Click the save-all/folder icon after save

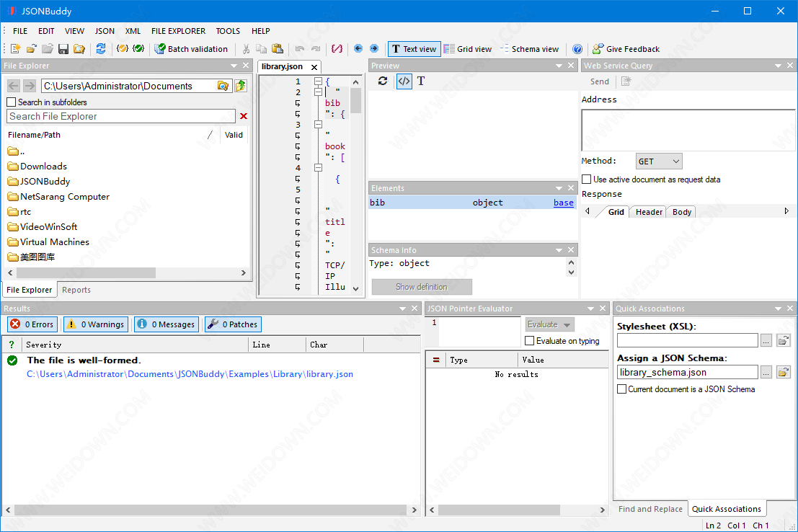[x=79, y=49]
